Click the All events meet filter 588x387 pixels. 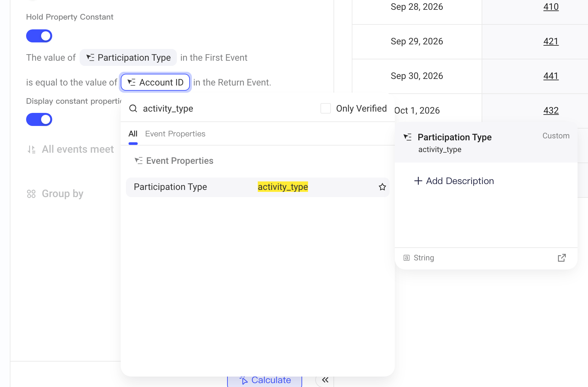click(x=78, y=149)
